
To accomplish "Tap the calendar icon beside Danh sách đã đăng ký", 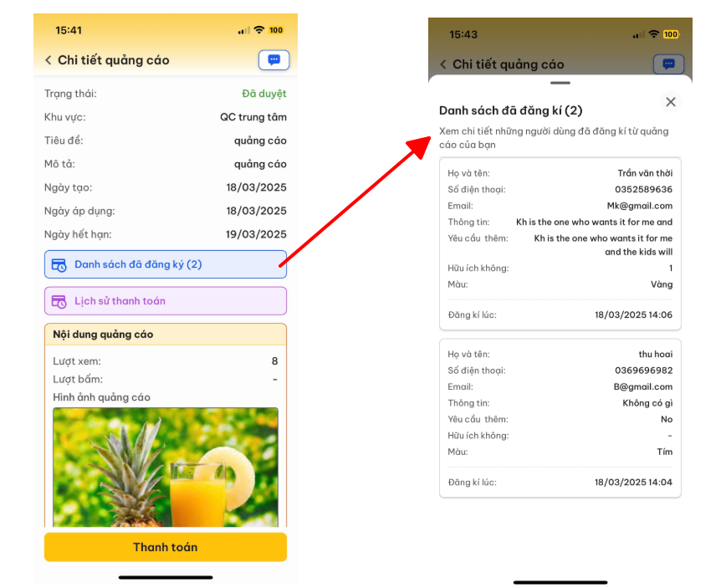I will click(x=59, y=264).
